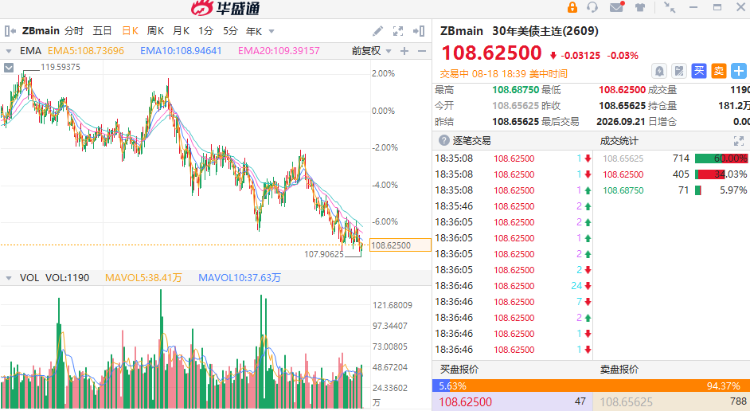Collapse the left sidebar panel
The height and width of the screenshot is (411, 750).
10,31
